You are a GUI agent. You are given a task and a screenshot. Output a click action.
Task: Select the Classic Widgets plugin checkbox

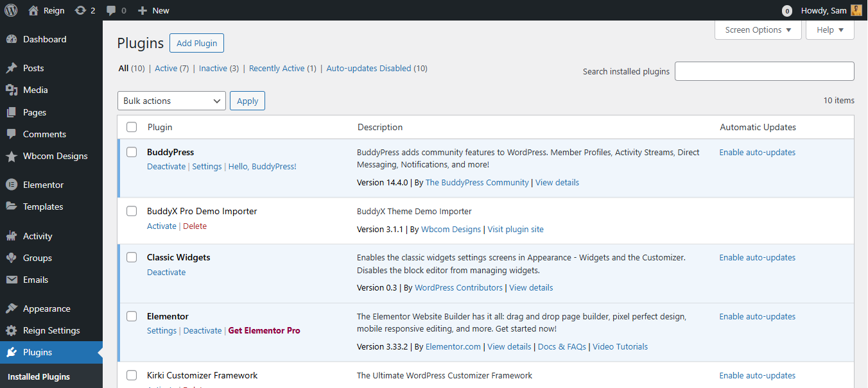[132, 257]
